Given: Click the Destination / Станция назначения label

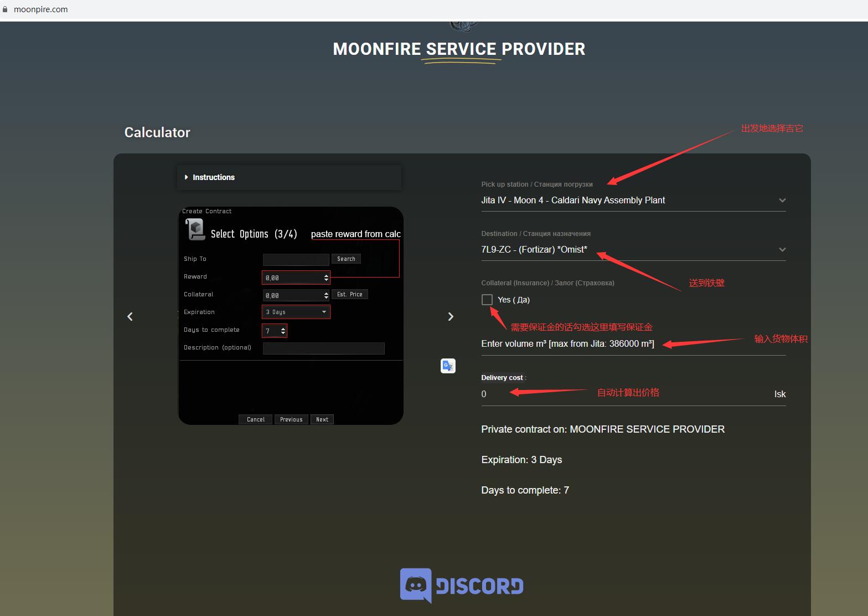Looking at the screenshot, I should coord(536,234).
